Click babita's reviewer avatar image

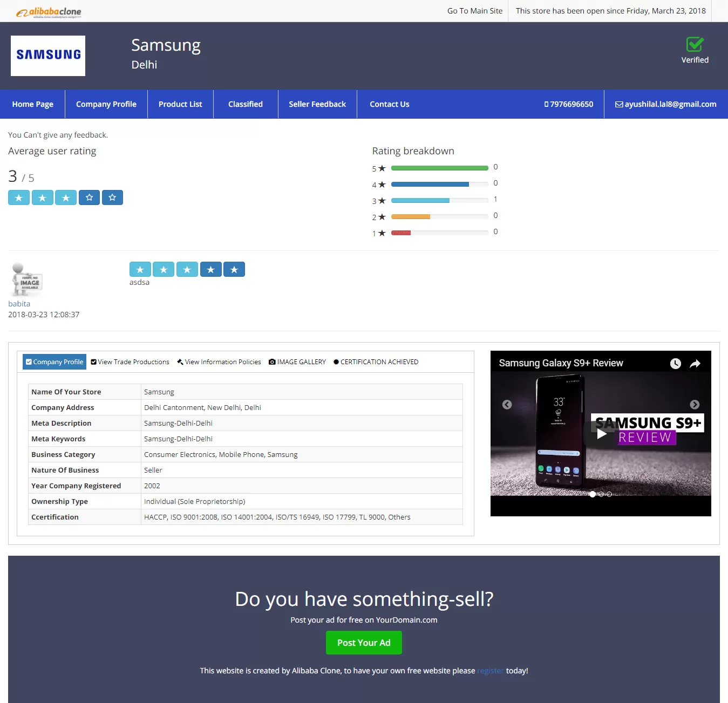point(26,279)
